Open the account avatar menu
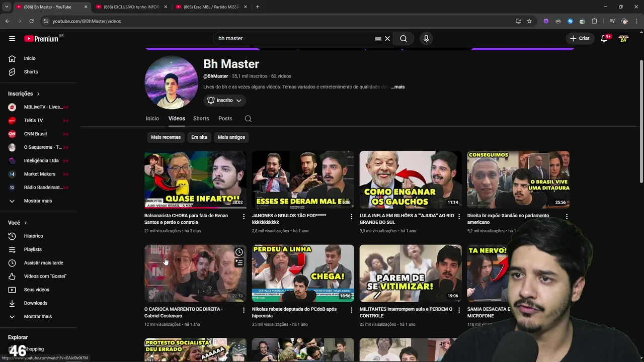Image resolution: width=644 pixels, height=362 pixels. pos(624,39)
